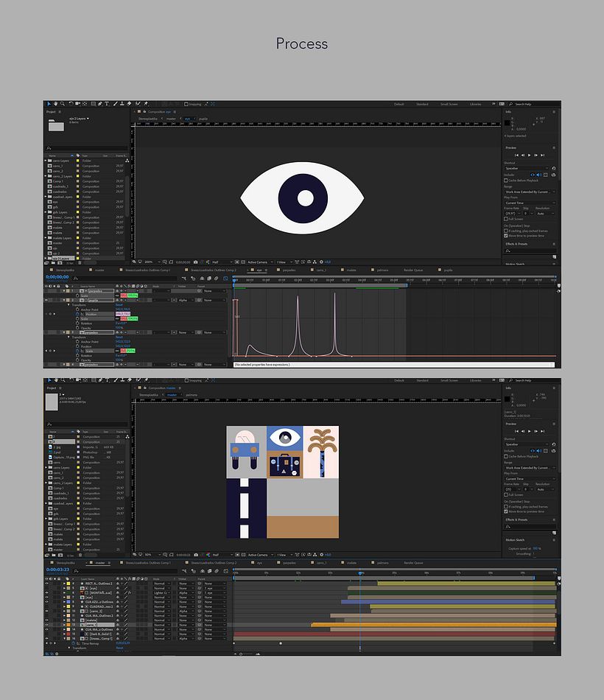Hide layer 4 RECT Outlines 2 via eye

click(x=47, y=584)
